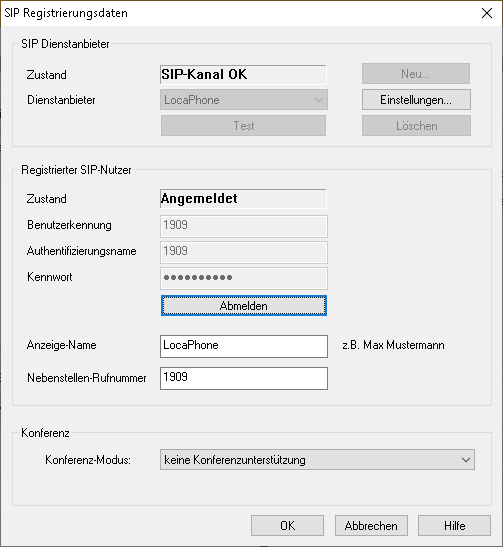Click the Benutzerkennung text field
Viewport: 503px width, 547px height.
[x=244, y=226]
